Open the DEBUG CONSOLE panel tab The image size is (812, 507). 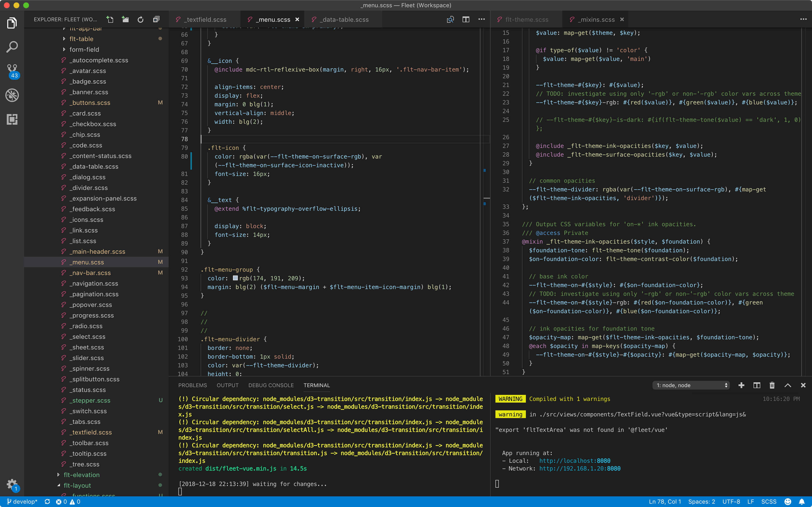pyautogui.click(x=271, y=385)
